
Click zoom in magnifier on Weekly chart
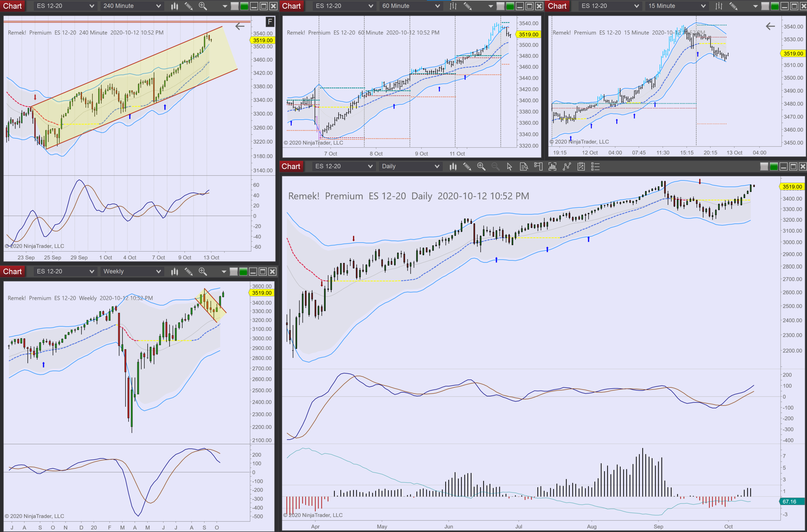(202, 271)
